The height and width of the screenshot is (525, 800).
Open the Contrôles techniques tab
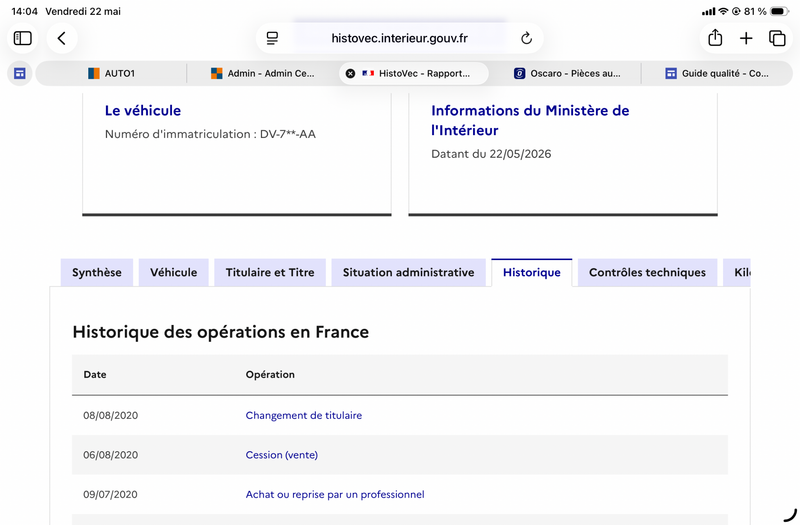pyautogui.click(x=647, y=272)
